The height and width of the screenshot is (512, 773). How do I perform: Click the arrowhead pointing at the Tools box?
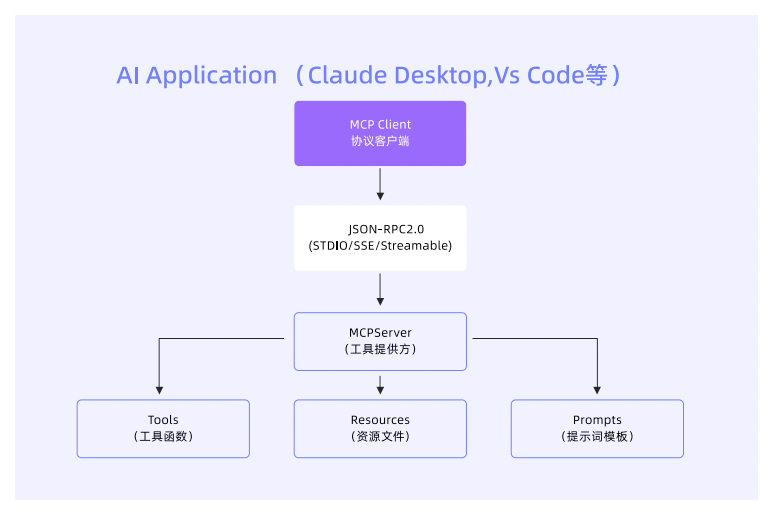[x=160, y=389]
